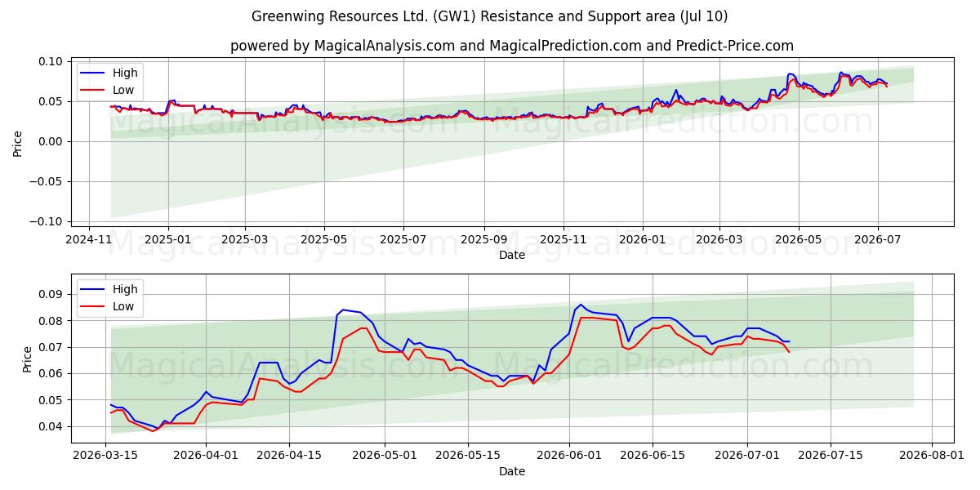Click the bottom chart 'Date' axis label
This screenshot has height=490, width=980.
point(512,471)
